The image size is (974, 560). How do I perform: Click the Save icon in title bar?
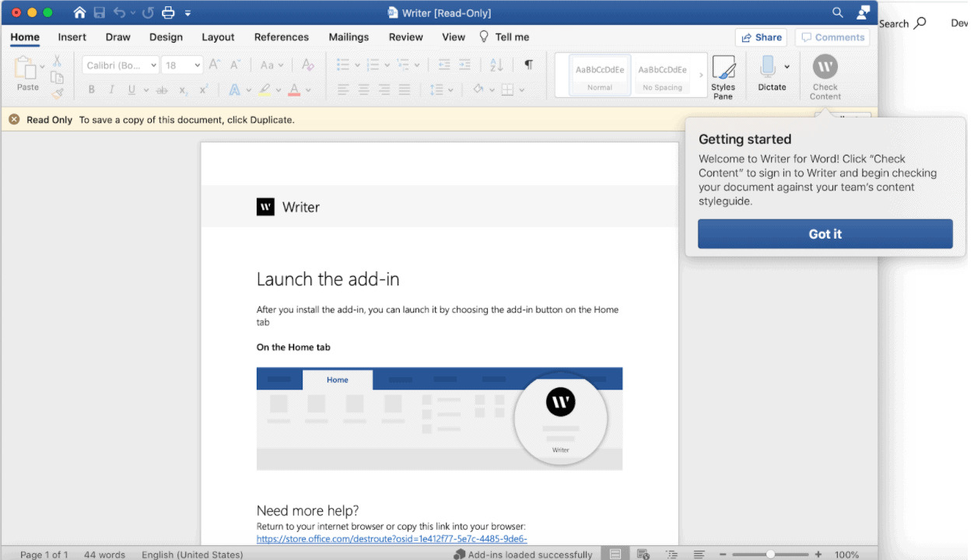(100, 12)
